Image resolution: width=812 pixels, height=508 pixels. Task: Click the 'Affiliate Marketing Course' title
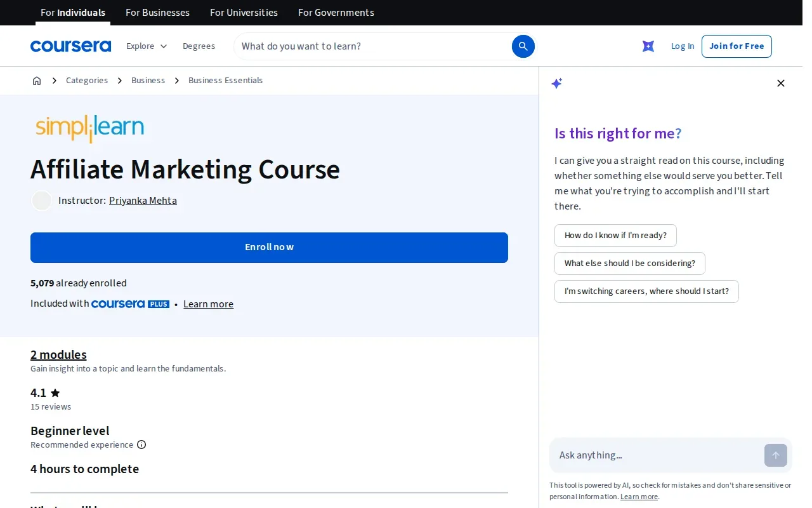[x=185, y=170]
